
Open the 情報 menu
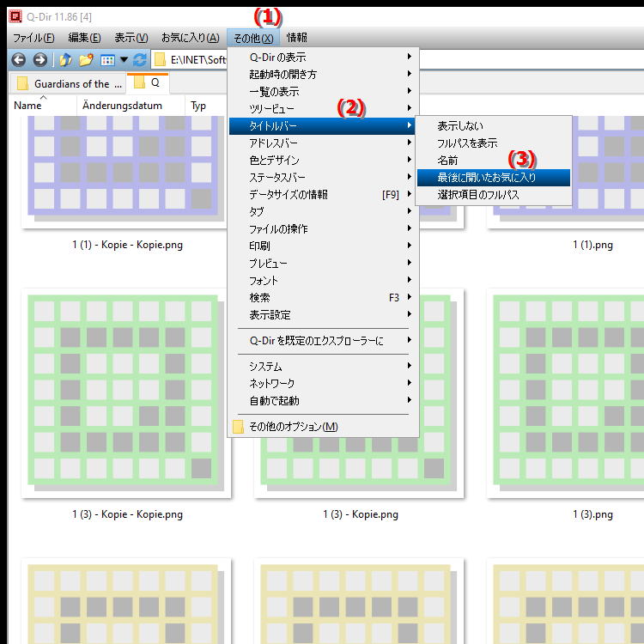[296, 38]
